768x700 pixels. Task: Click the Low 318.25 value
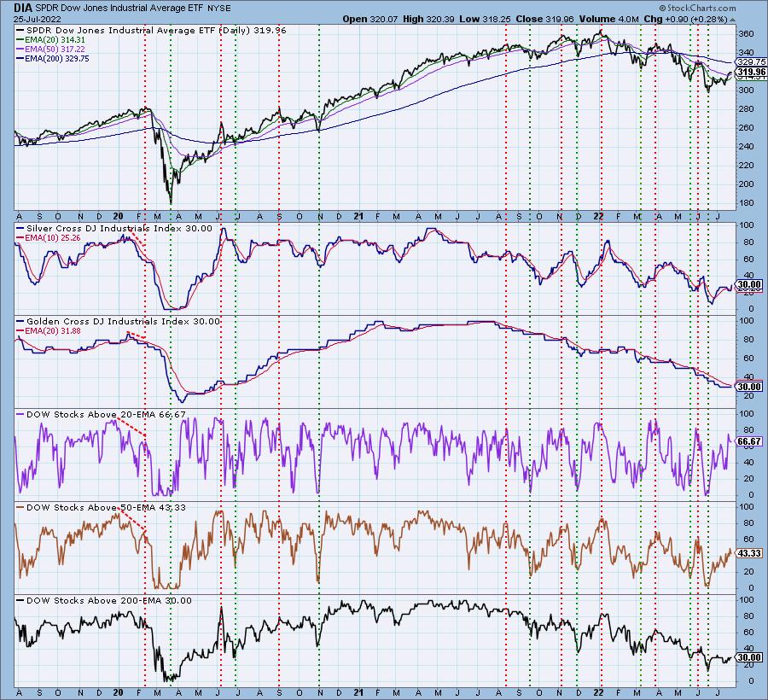point(485,19)
